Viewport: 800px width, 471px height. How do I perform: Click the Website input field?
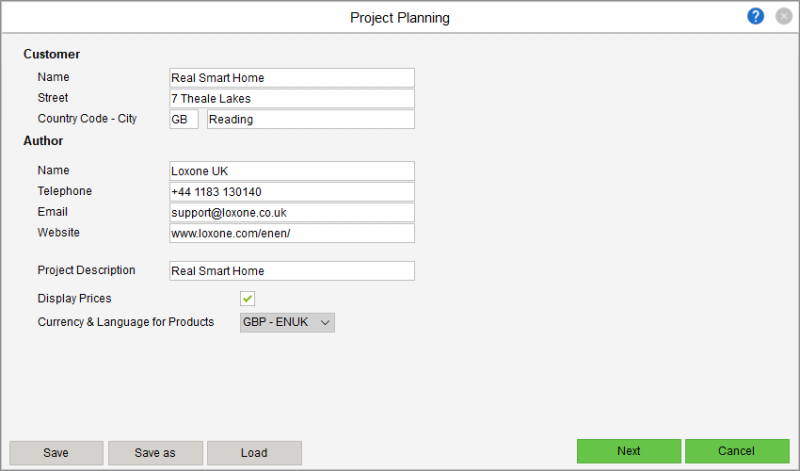pos(292,233)
